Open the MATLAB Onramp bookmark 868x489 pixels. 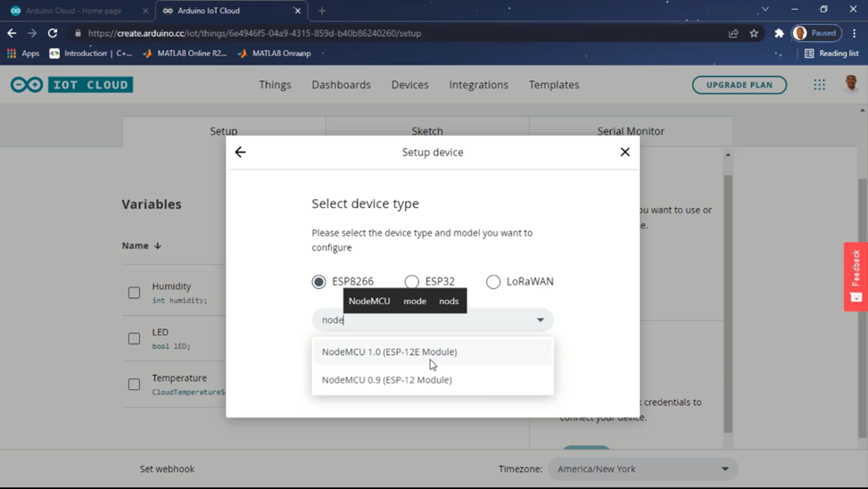point(274,54)
